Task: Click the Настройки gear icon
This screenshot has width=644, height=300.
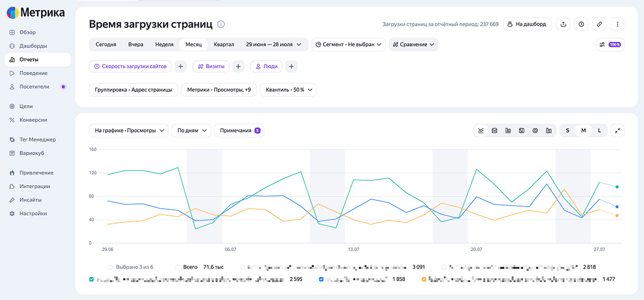Action: click(12, 214)
